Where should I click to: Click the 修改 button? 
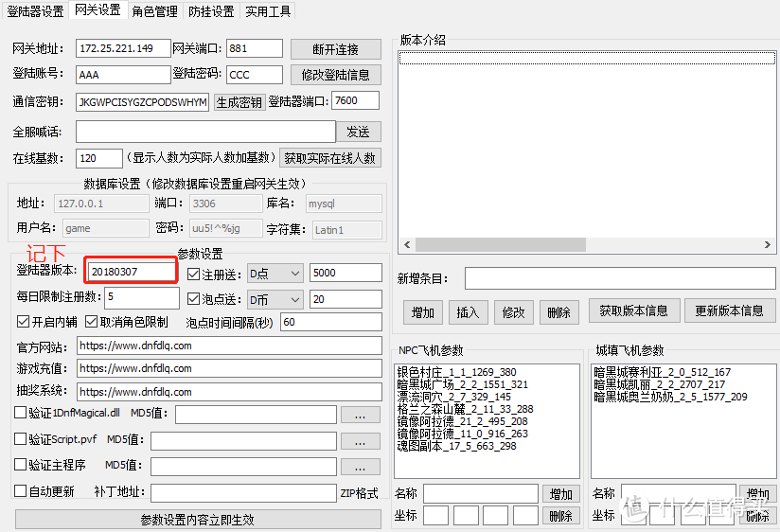click(x=514, y=312)
